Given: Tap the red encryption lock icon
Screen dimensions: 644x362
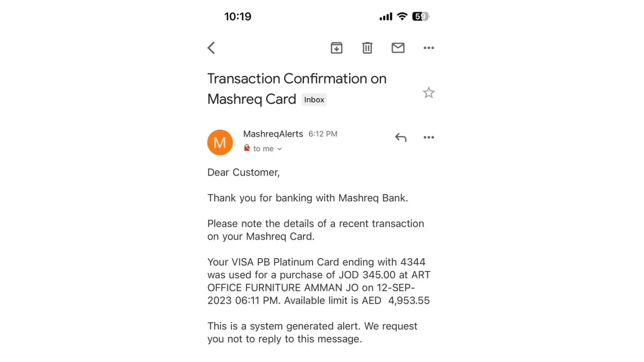Looking at the screenshot, I should pyautogui.click(x=247, y=148).
